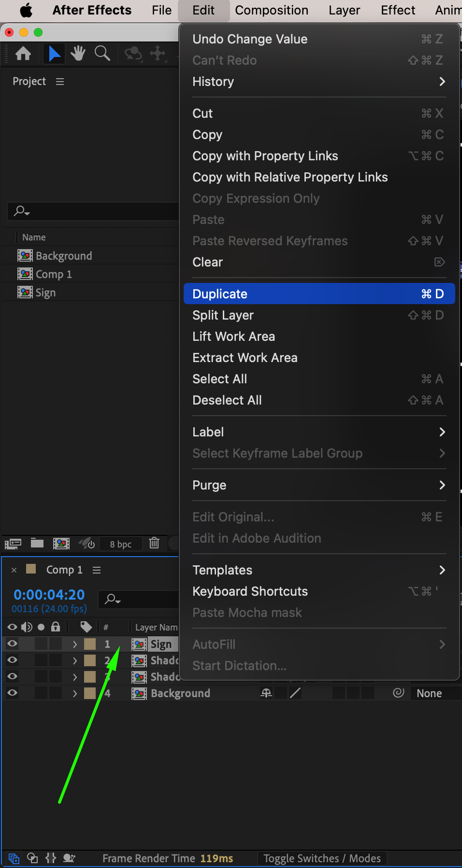Click the Project panel search field
462x868 pixels.
(93, 211)
